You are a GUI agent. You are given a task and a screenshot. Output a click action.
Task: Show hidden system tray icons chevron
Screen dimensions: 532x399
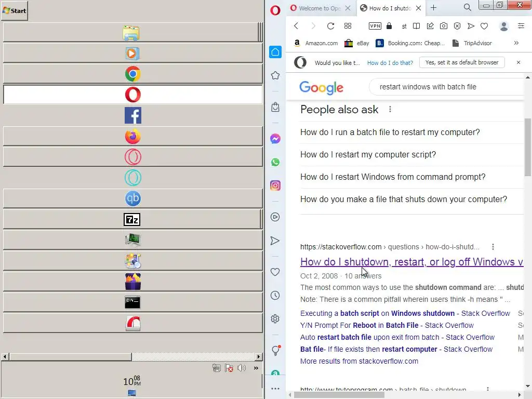[x=256, y=368]
